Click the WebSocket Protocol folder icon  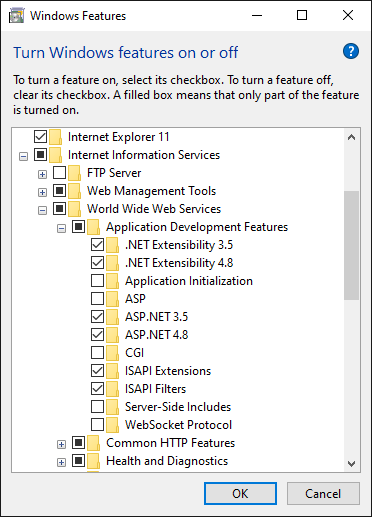coord(112,425)
